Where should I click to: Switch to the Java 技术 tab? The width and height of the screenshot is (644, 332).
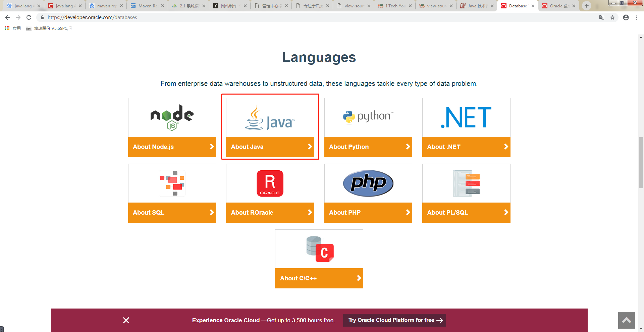click(x=476, y=6)
